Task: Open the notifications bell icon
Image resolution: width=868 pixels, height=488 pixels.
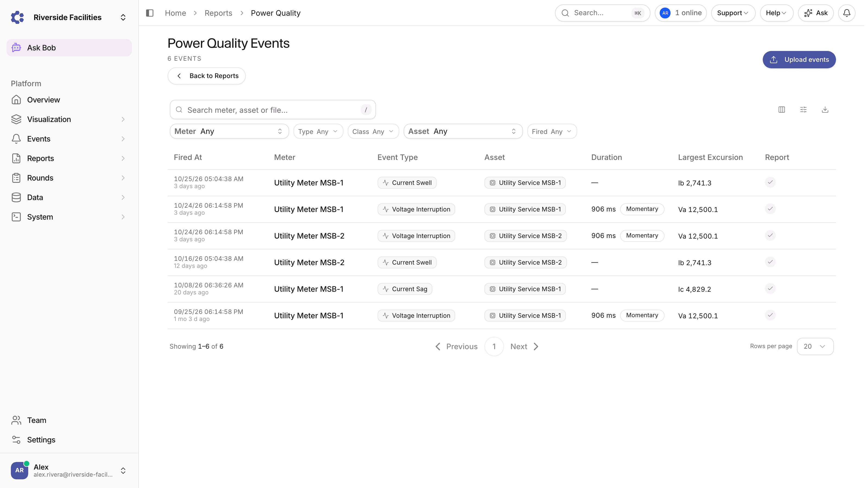Action: 846,13
